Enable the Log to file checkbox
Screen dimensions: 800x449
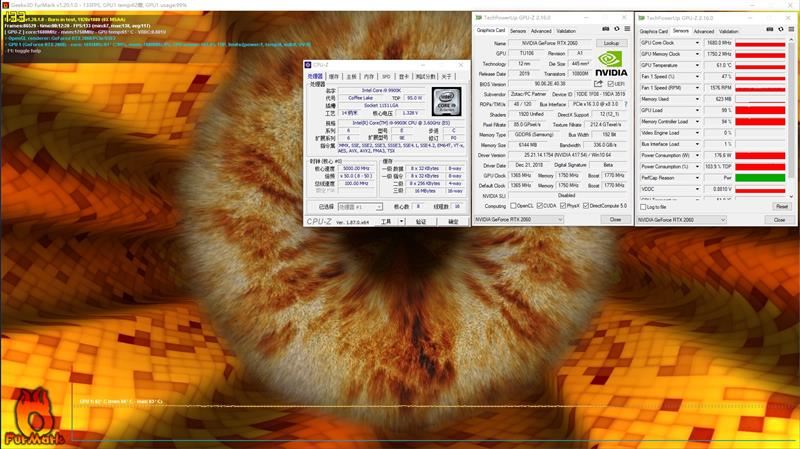(643, 207)
